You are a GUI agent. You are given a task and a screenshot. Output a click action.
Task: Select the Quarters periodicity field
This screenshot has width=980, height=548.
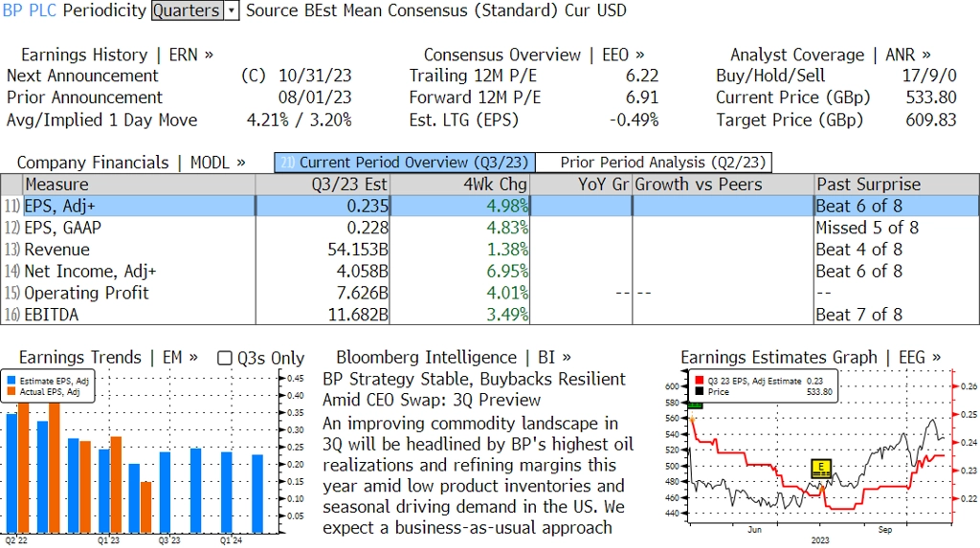click(x=188, y=11)
